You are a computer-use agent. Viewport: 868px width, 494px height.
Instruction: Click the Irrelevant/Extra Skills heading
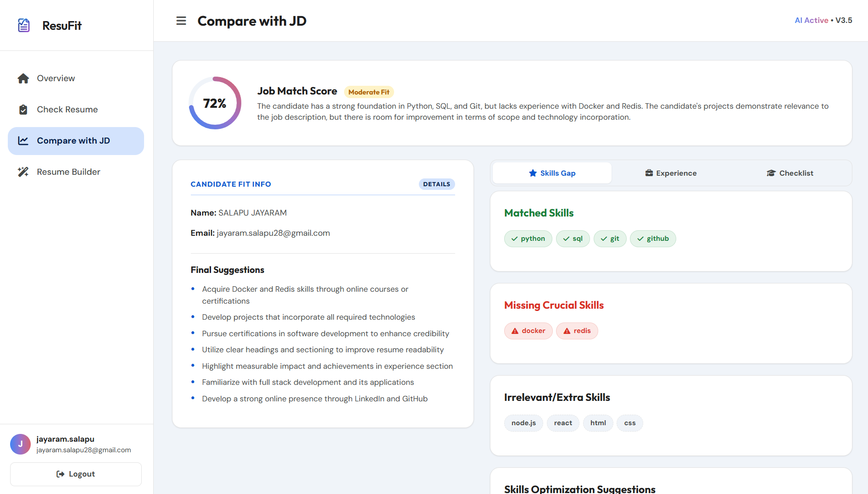tap(557, 397)
